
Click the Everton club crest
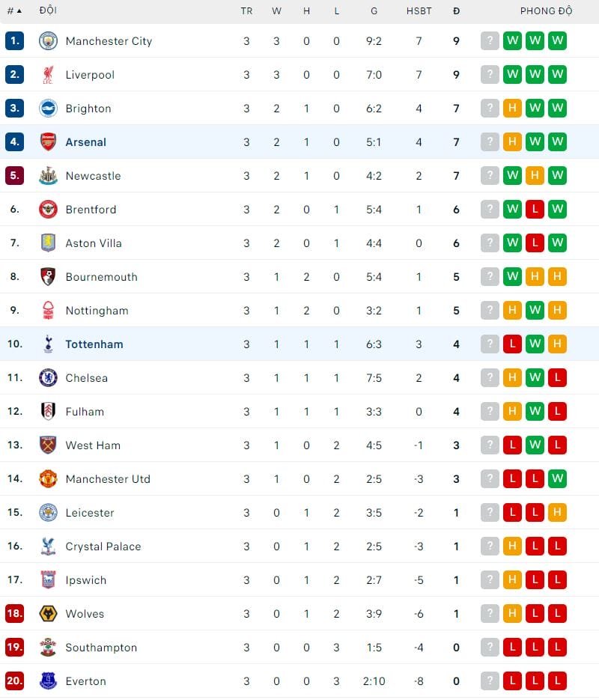coord(48,681)
